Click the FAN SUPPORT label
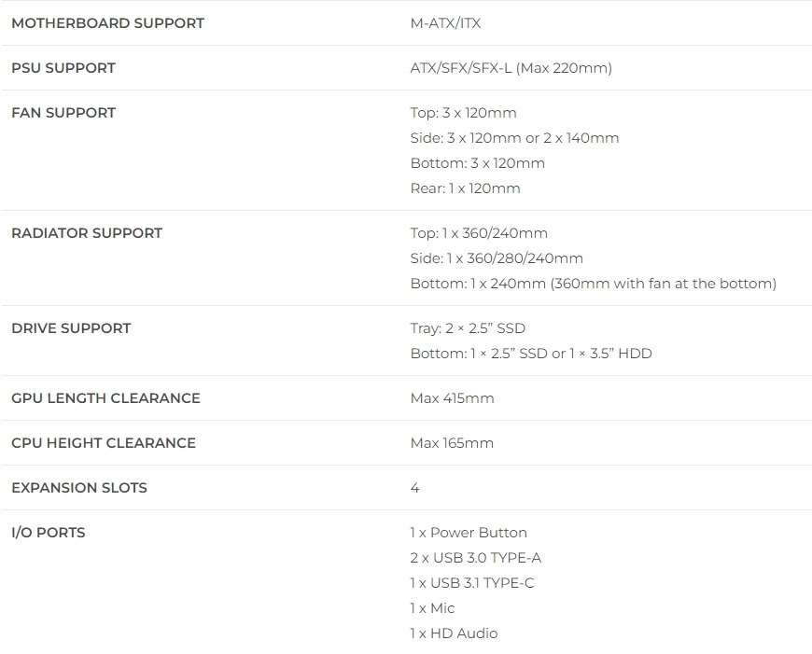This screenshot has height=654, width=812. (63, 113)
